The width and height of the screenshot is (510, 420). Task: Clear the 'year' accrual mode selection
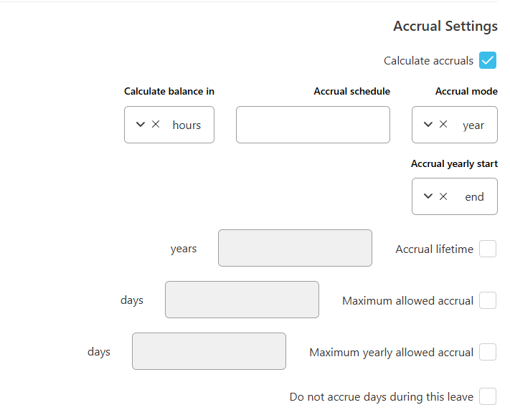coord(443,125)
